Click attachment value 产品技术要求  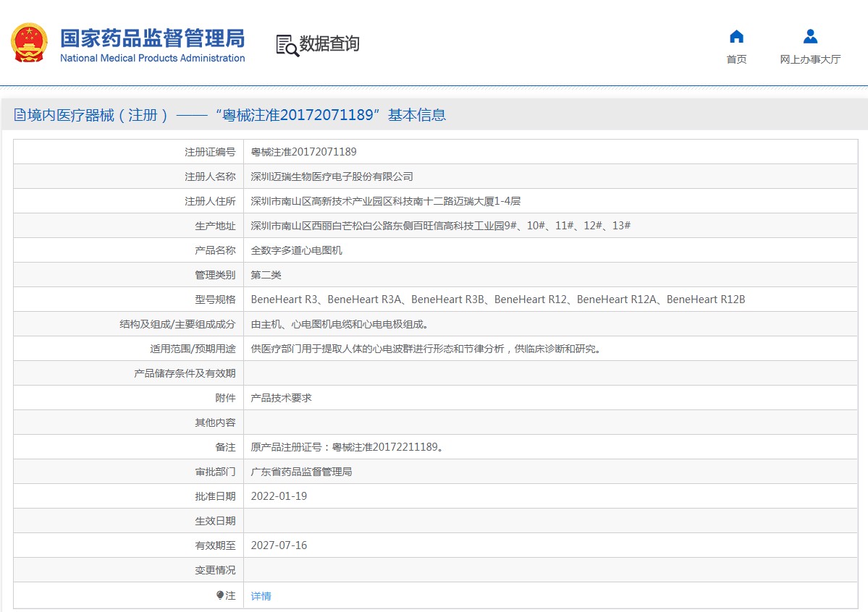[281, 398]
